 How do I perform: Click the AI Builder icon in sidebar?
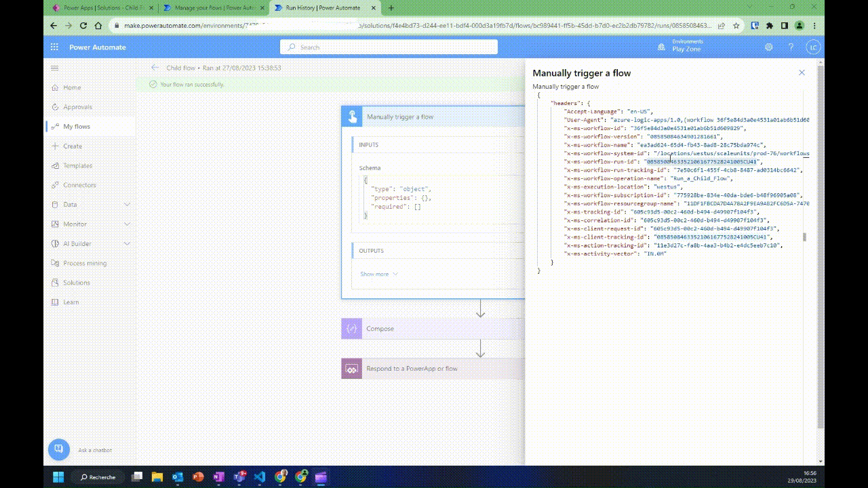(55, 244)
